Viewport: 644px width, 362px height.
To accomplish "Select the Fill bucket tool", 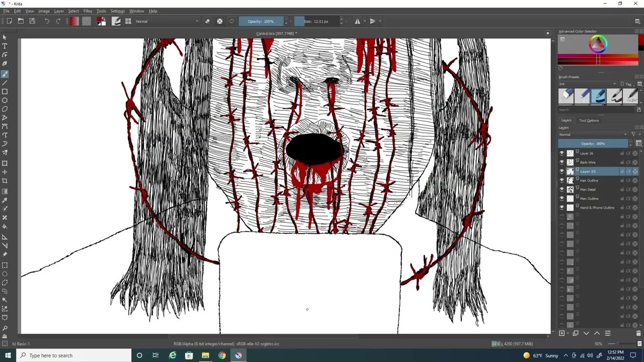I will [x=5, y=226].
